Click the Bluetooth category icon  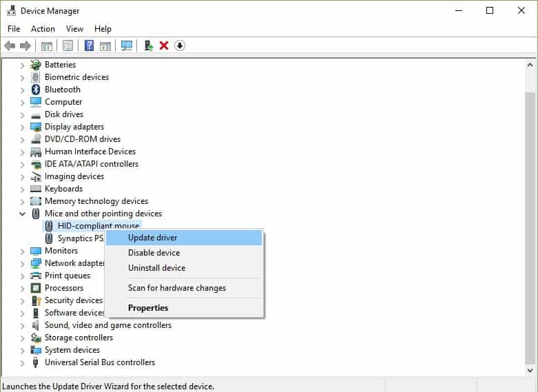coord(36,90)
